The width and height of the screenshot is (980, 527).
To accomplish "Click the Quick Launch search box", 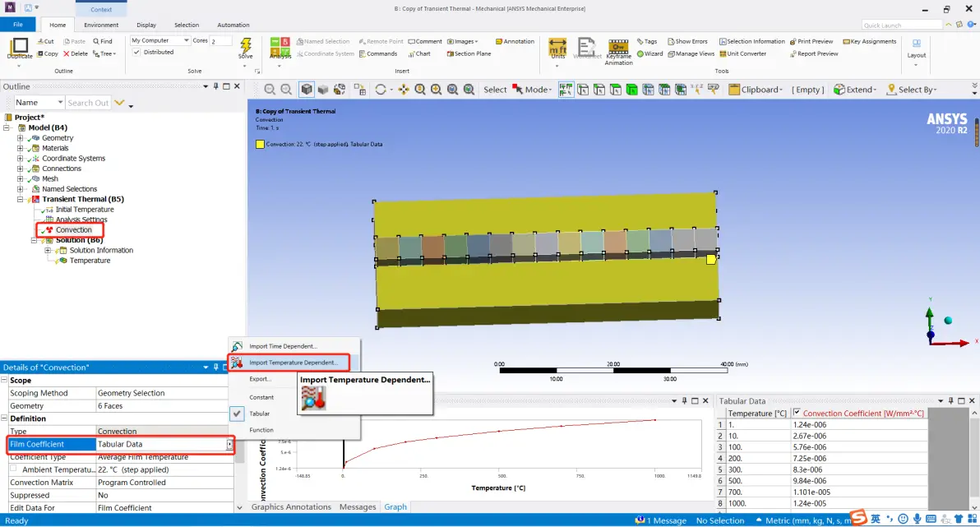I will (901, 25).
